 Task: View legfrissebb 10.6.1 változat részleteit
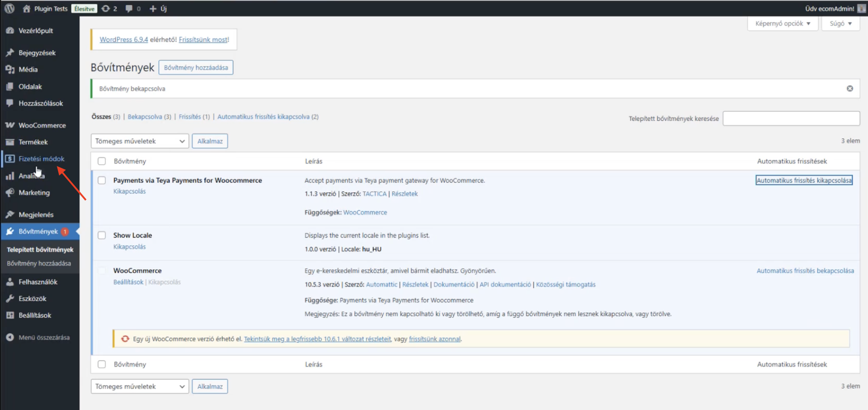coord(317,339)
